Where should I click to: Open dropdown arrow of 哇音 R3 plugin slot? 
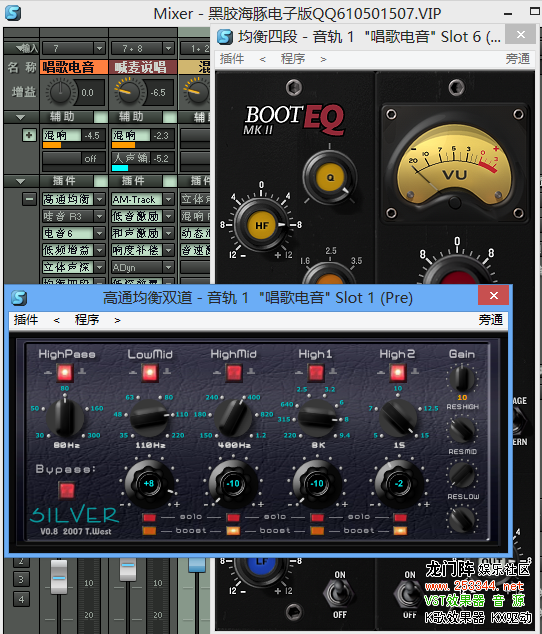point(100,216)
